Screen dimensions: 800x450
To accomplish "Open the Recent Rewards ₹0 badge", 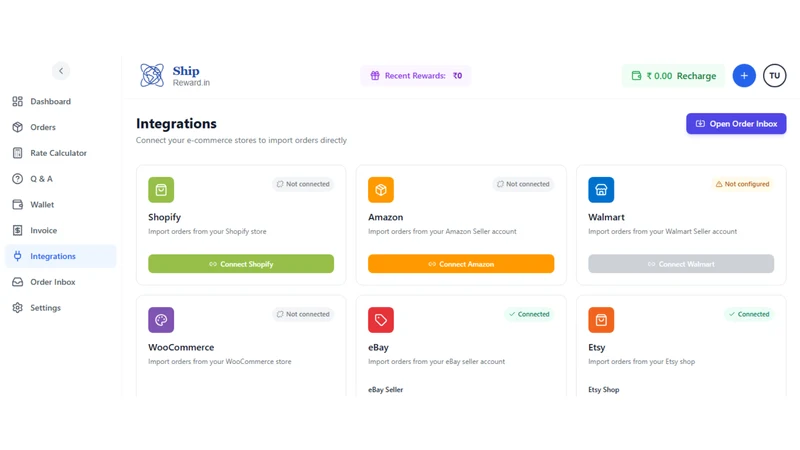I will 415,76.
